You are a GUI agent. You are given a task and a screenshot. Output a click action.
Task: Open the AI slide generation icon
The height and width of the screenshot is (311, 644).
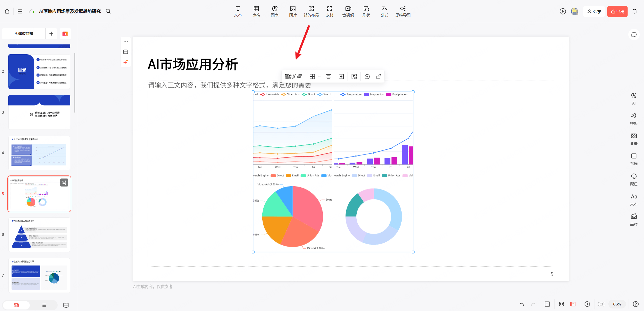[65, 34]
